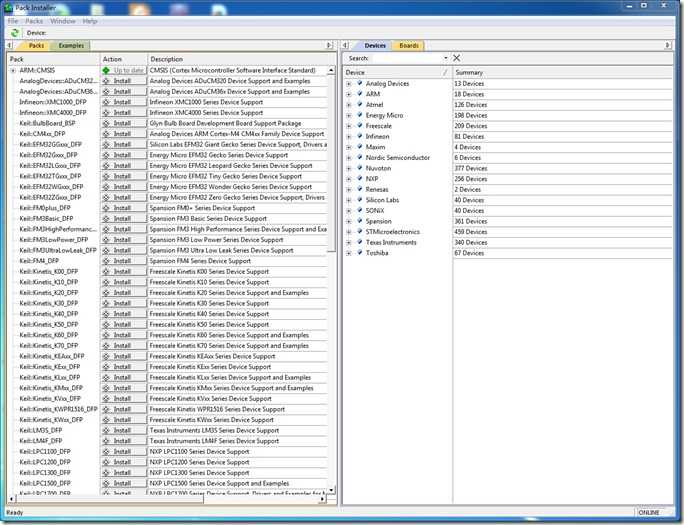Open the File menu

coord(13,21)
